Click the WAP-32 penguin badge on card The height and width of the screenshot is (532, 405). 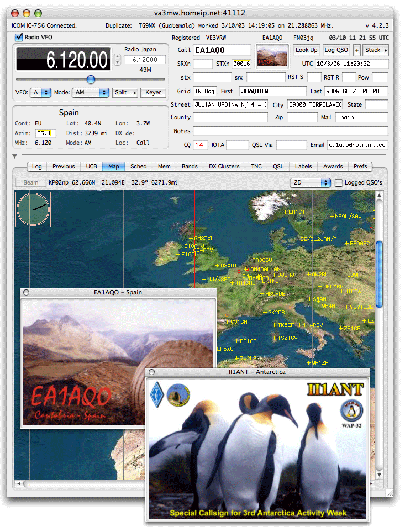click(352, 410)
